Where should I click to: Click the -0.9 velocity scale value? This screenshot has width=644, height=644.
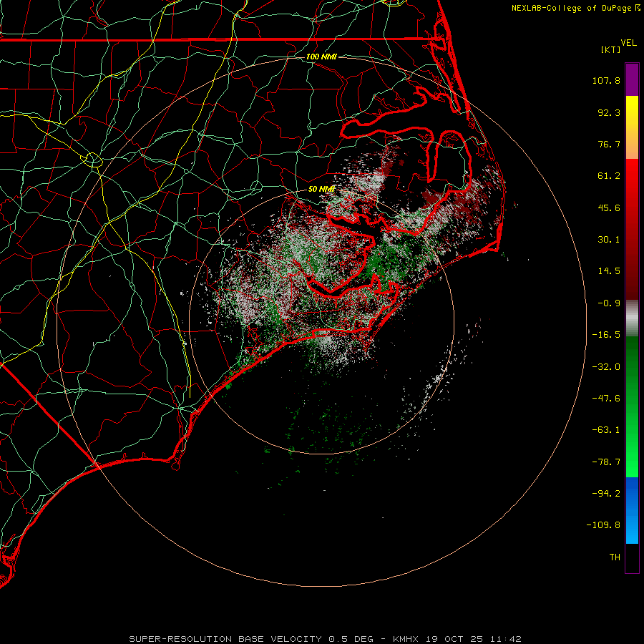pyautogui.click(x=609, y=303)
